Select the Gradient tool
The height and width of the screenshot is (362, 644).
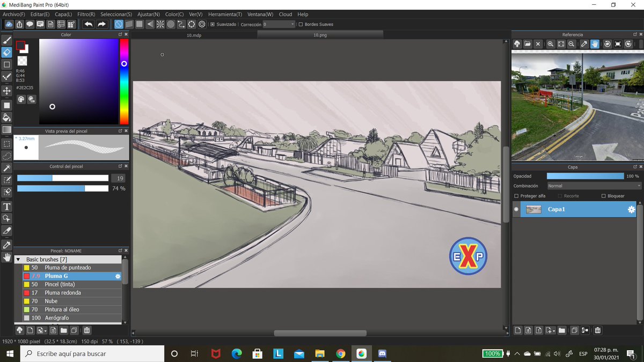point(7,130)
